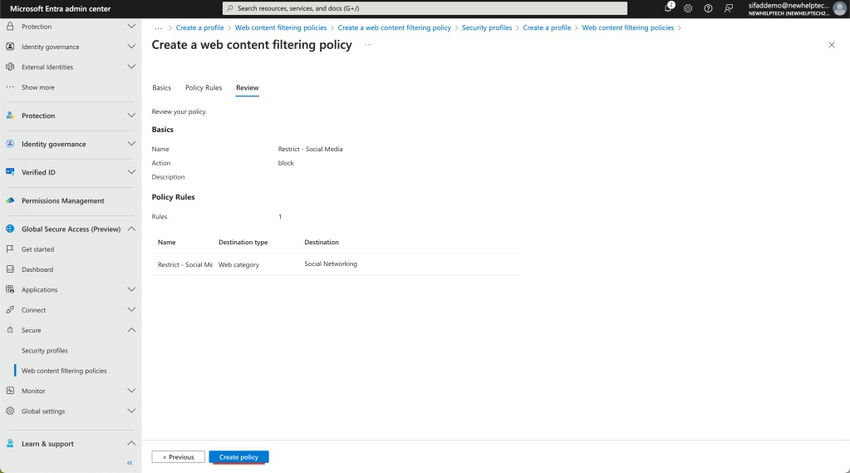This screenshot has width=850, height=473.
Task: Click the Get started flag icon
Action: (10, 249)
